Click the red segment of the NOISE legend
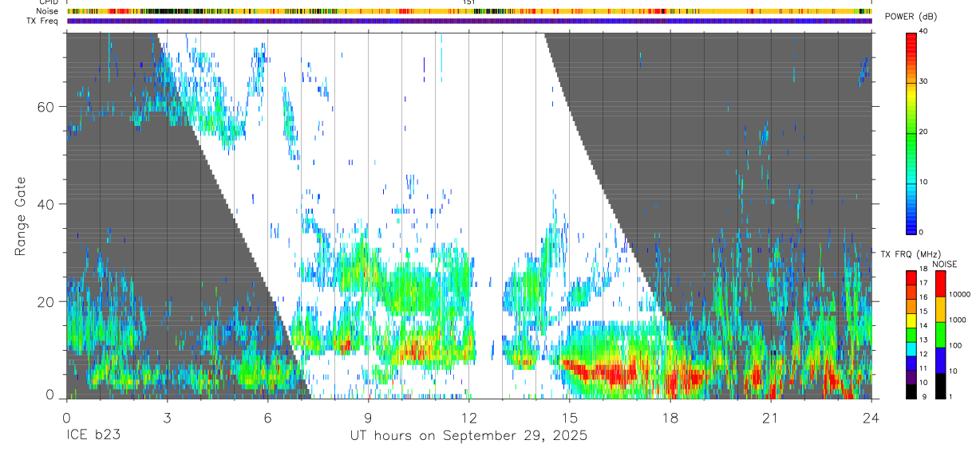Screen dimensions: 980x452 click(940, 284)
